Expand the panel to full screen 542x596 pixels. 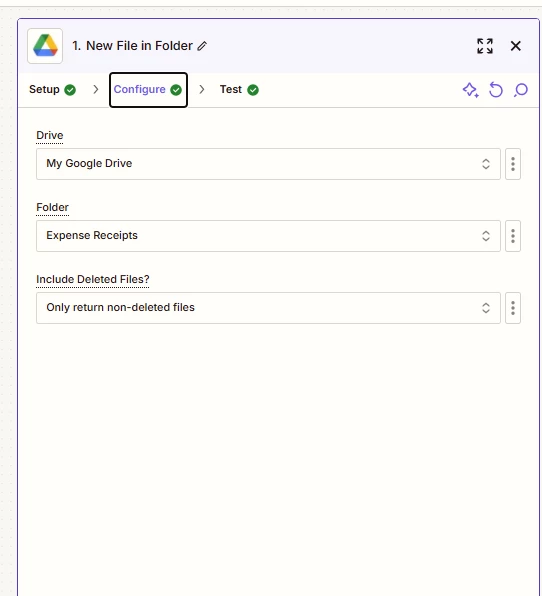(485, 46)
